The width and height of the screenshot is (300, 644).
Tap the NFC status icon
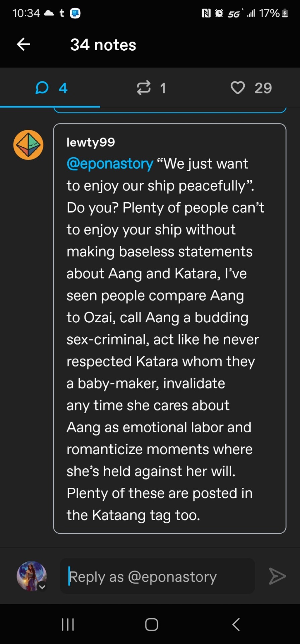206,13
